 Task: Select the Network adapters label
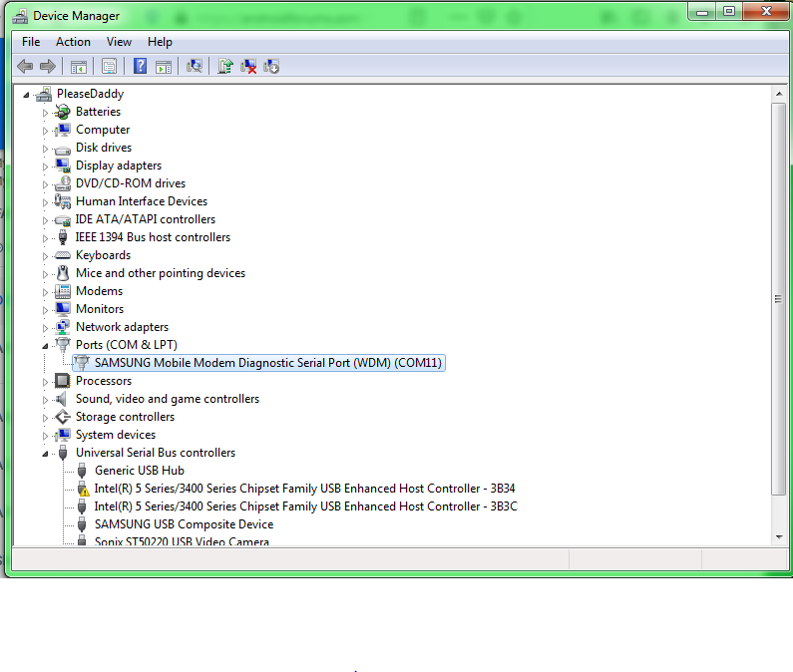(x=122, y=327)
